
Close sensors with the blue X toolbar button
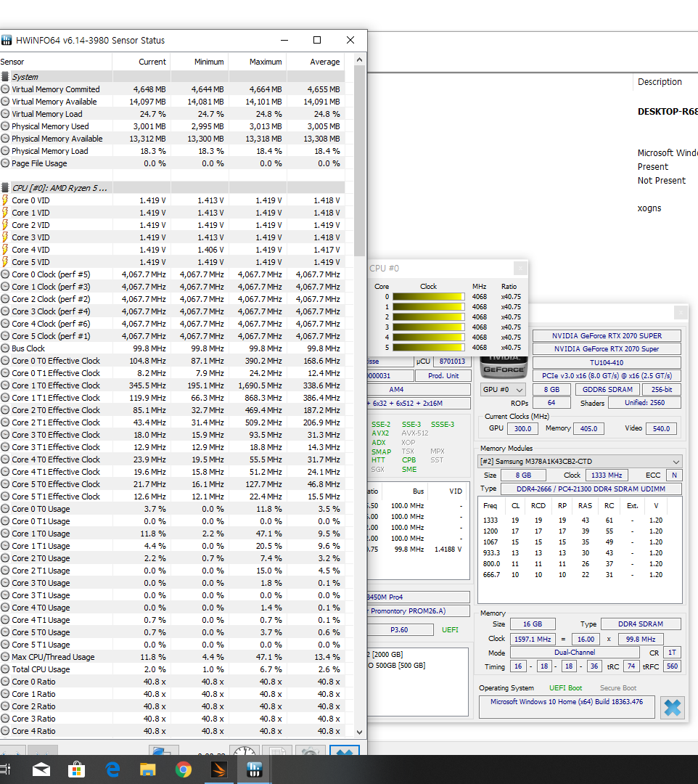point(345,751)
